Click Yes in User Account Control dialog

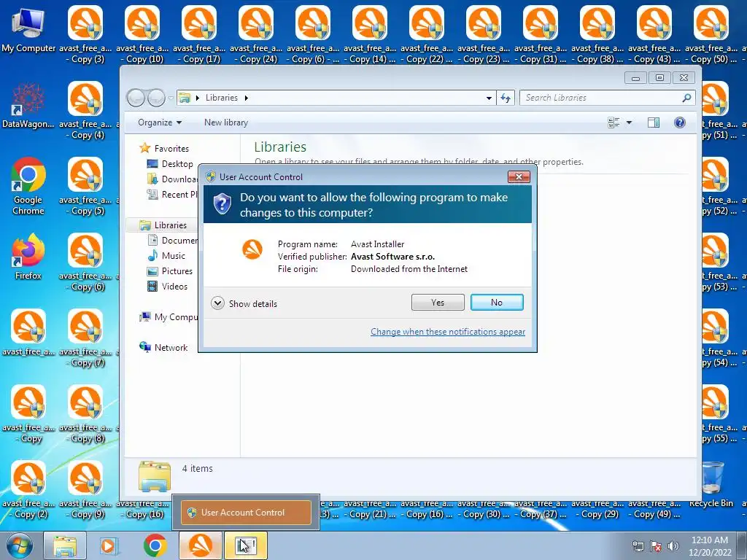438,303
